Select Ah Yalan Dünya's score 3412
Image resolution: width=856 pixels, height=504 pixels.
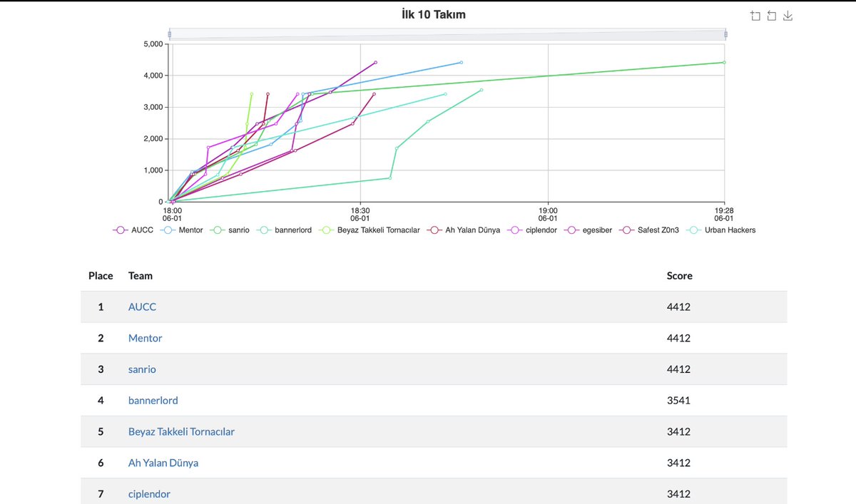678,463
